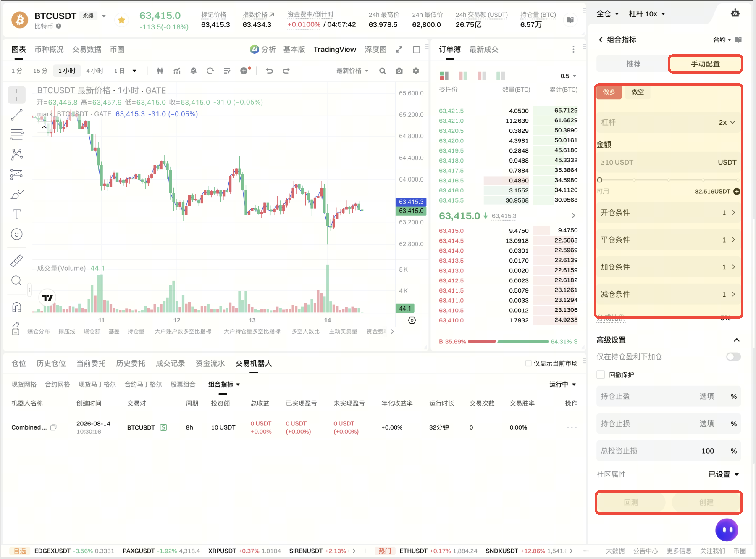
Task: Open candlestick chart style options
Action: pos(160,71)
